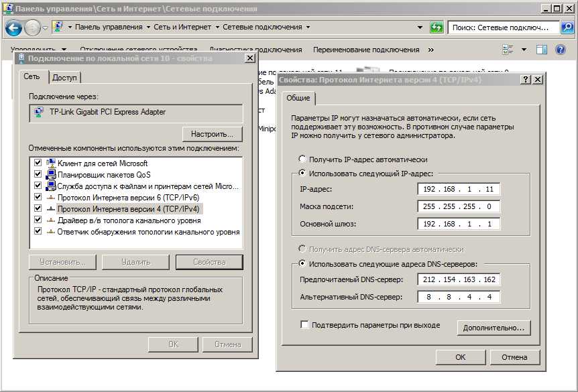
Task: Select Получить IP-адрес автоматически radio button
Action: tap(302, 159)
